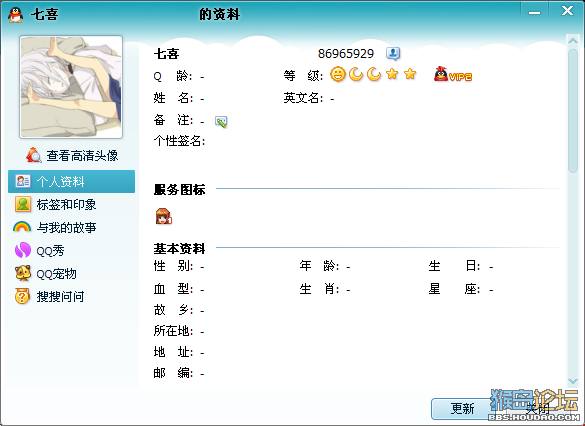Click the first moon level icon
The image size is (585, 426).
coord(356,74)
